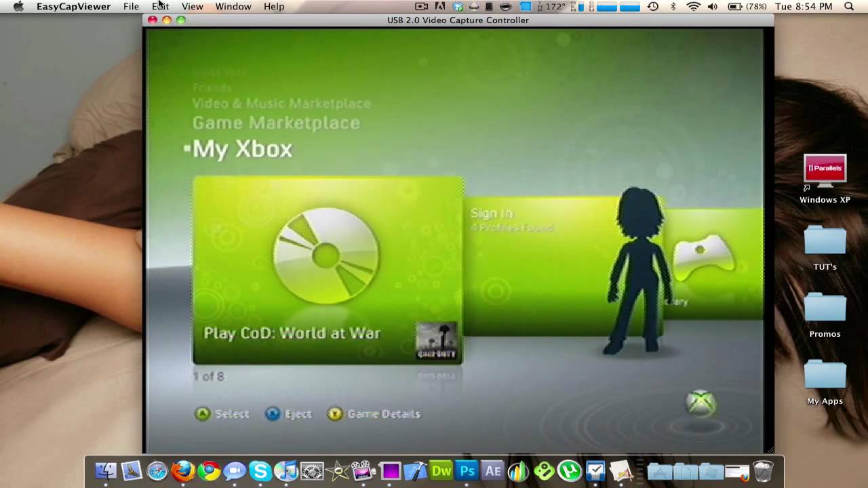Click the '1 of 8' counter text

(208, 376)
